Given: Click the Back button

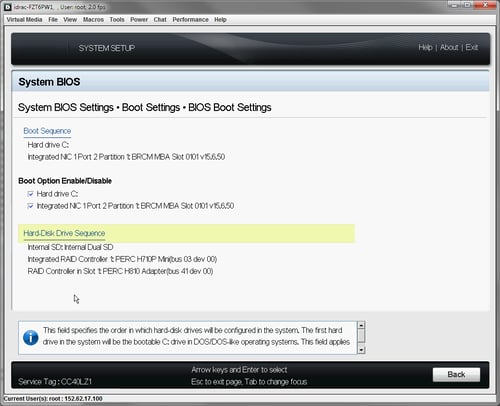Looking at the screenshot, I should (x=456, y=375).
